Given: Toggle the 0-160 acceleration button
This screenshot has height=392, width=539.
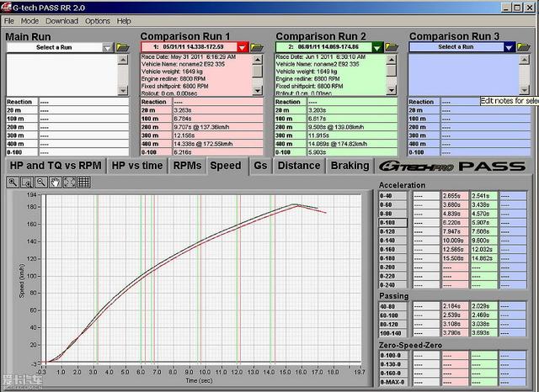Looking at the screenshot, I should [x=392, y=250].
